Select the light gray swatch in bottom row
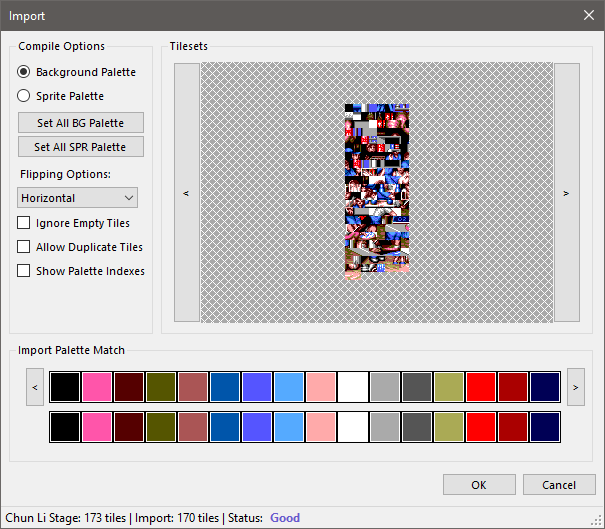Viewport: 605px width, 529px height. point(385,427)
